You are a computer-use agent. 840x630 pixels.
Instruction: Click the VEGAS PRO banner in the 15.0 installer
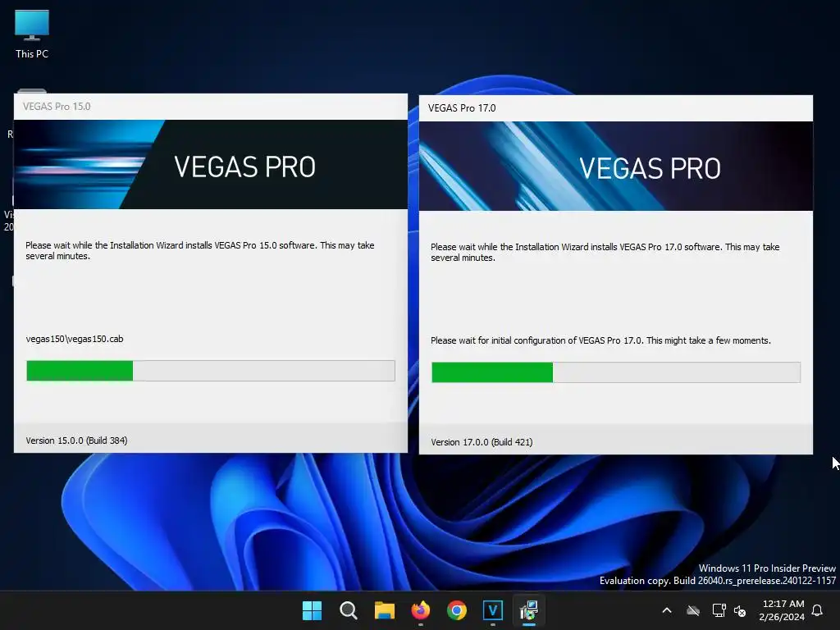pos(211,164)
